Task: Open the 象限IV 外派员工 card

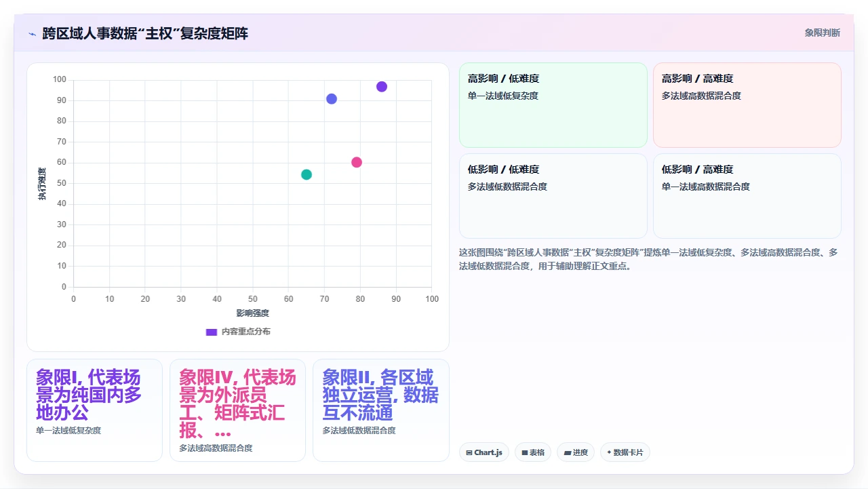Action: tap(237, 410)
